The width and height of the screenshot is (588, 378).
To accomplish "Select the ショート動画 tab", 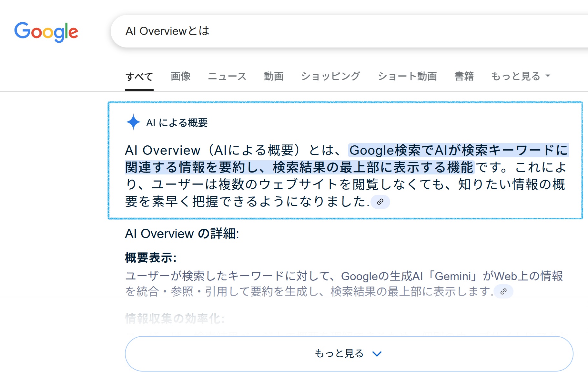I will [407, 76].
